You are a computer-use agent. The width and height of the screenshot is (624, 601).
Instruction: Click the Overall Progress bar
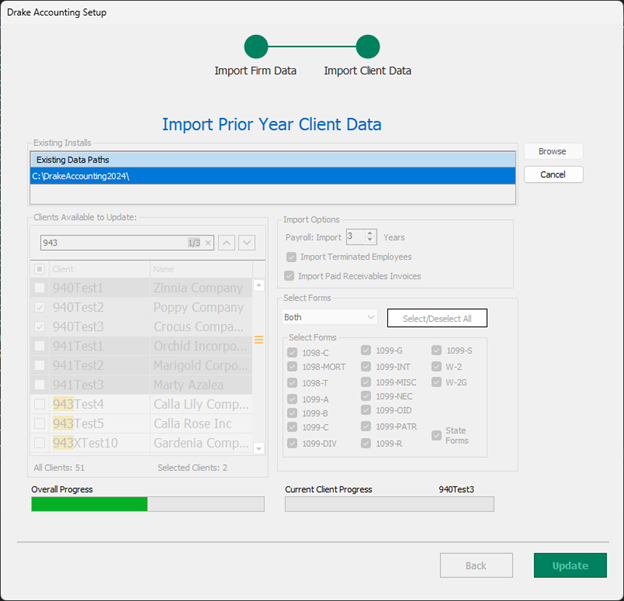tap(148, 504)
